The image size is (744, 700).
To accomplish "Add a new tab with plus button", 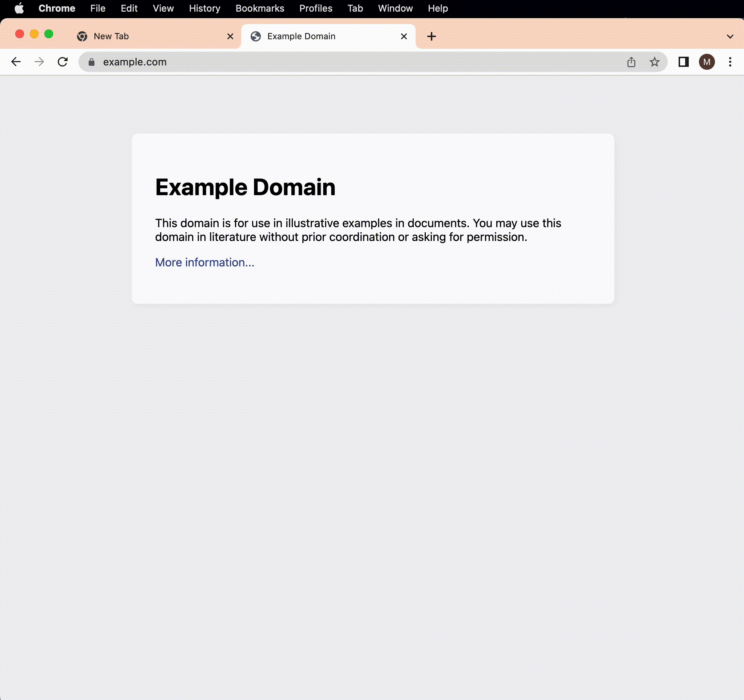I will point(431,36).
